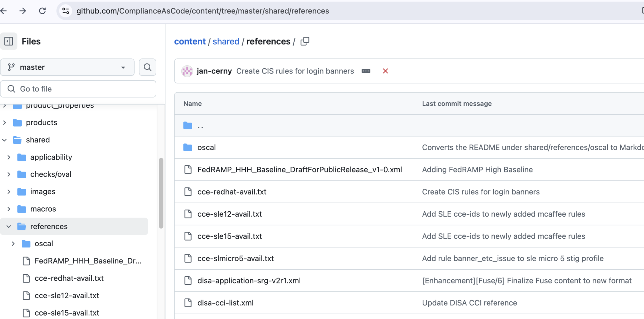Click the Go to file search field
Viewport: 644px width, 319px height.
(x=78, y=89)
